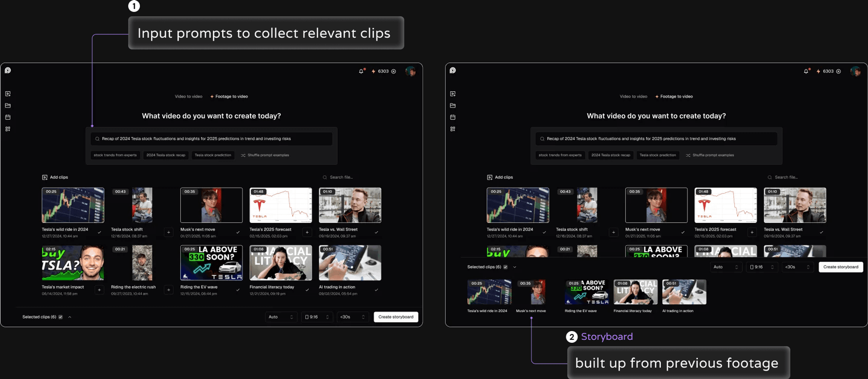Open folder sidebar icon in left window

click(8, 106)
